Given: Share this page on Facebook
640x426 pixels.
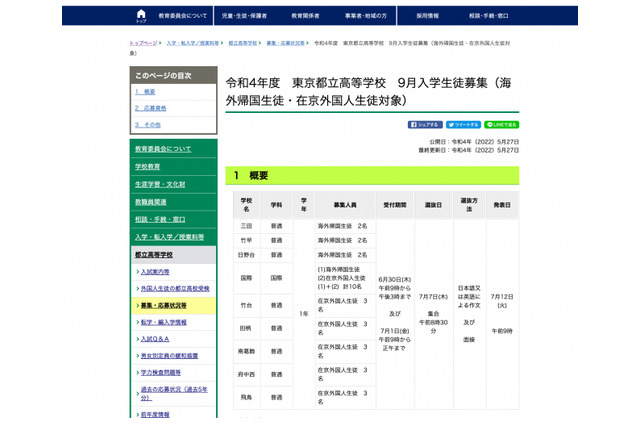Looking at the screenshot, I should (x=425, y=125).
